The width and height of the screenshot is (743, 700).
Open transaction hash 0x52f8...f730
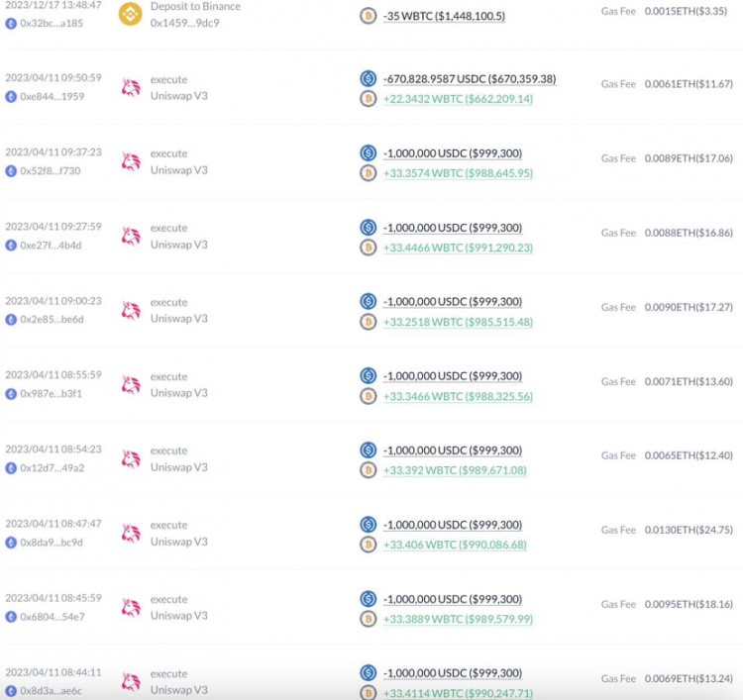51,171
